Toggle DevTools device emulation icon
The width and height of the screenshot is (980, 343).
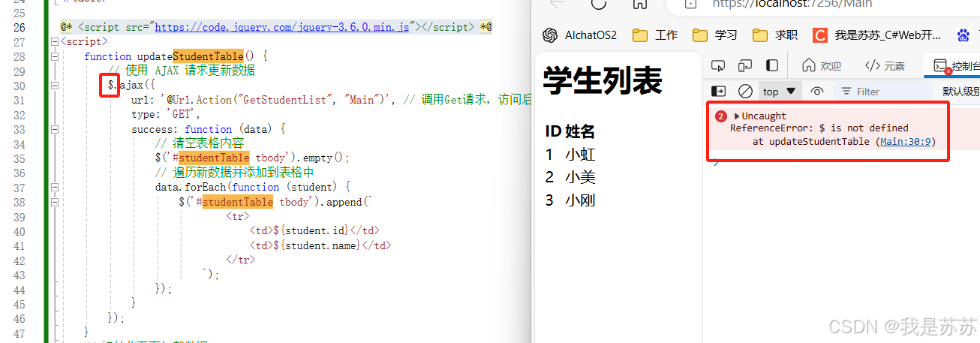pos(745,65)
